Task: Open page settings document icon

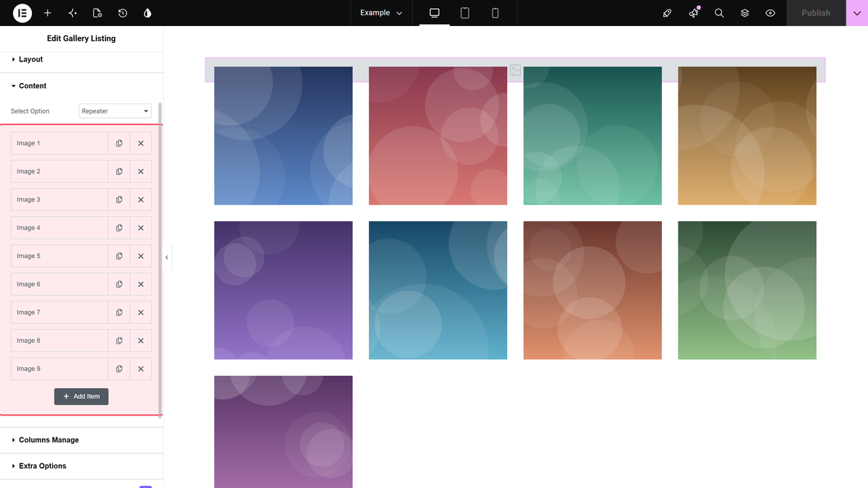Action: pos(98,13)
